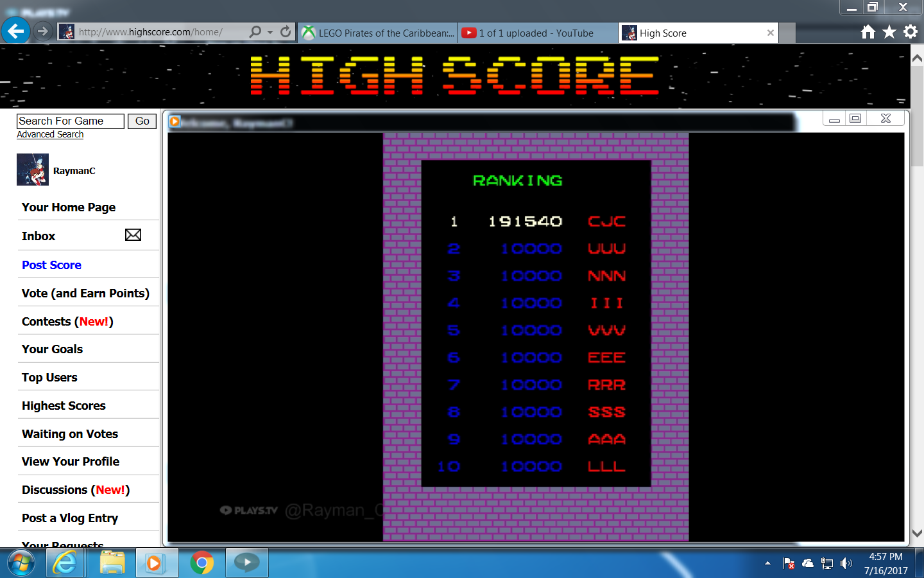Open the Advanced Search link
924x578 pixels.
pos(50,134)
